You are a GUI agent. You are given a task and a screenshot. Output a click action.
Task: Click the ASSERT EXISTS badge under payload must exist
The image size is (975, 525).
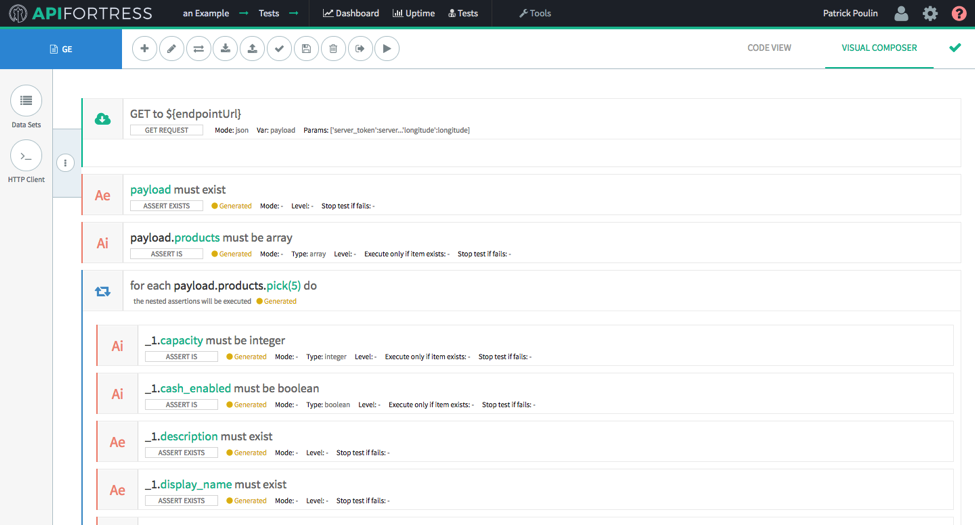(166, 206)
